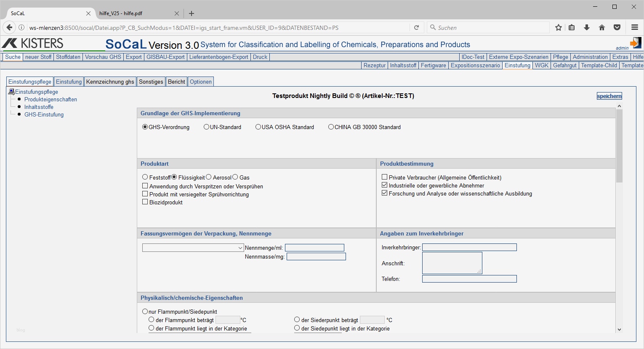Click the Einstufungspflege tree root icon

[x=11, y=92]
